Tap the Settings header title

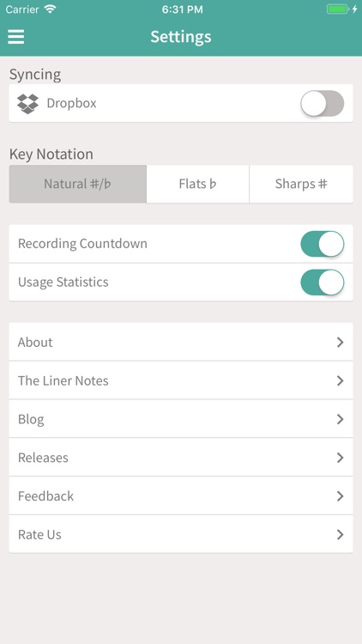[181, 37]
